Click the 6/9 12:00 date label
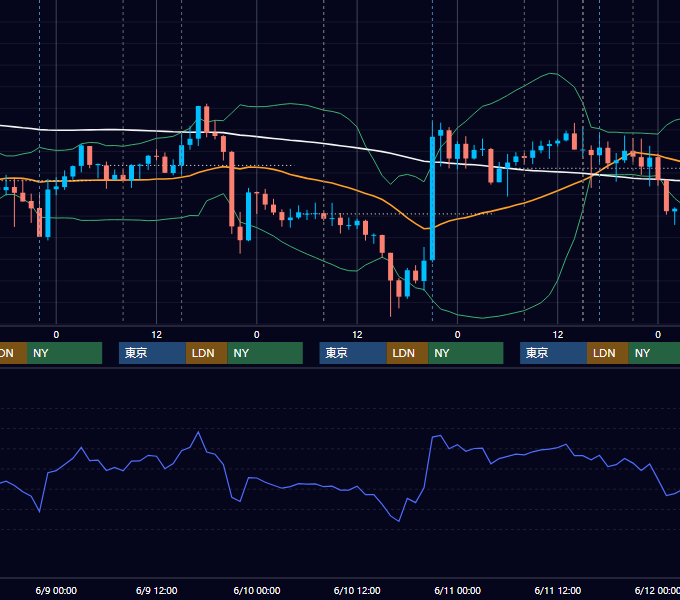The image size is (680, 600). click(157, 590)
